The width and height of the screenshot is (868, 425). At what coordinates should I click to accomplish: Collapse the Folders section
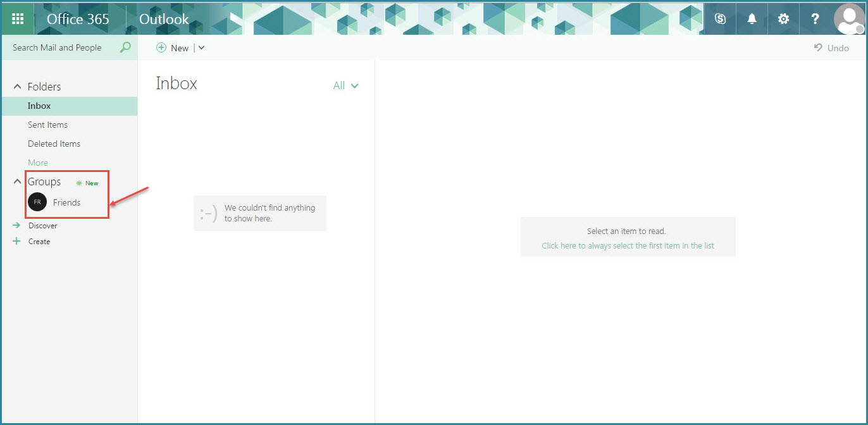coord(17,87)
